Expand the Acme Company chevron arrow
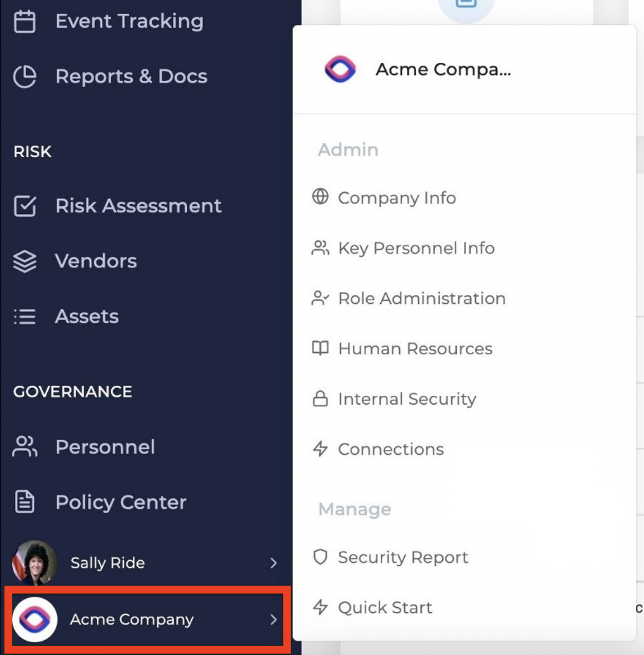 [274, 620]
